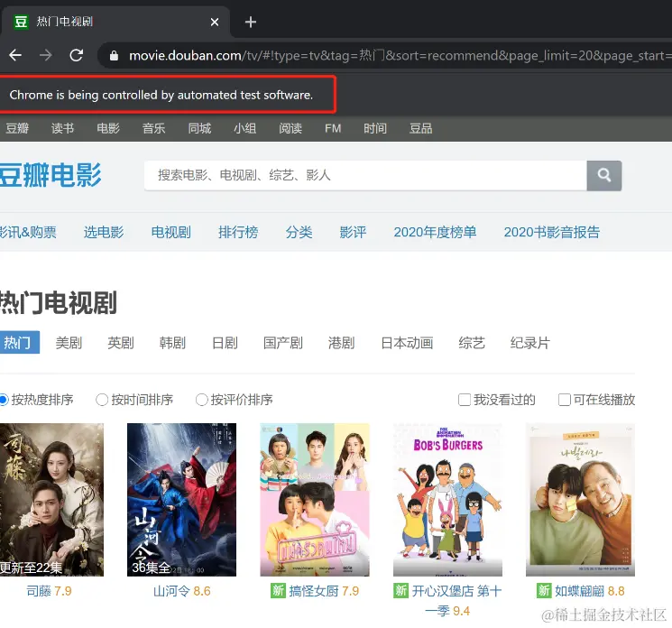Click the 开心汉堡店 第十一季 title link
This screenshot has width=672, height=628.
pyautogui.click(x=448, y=601)
